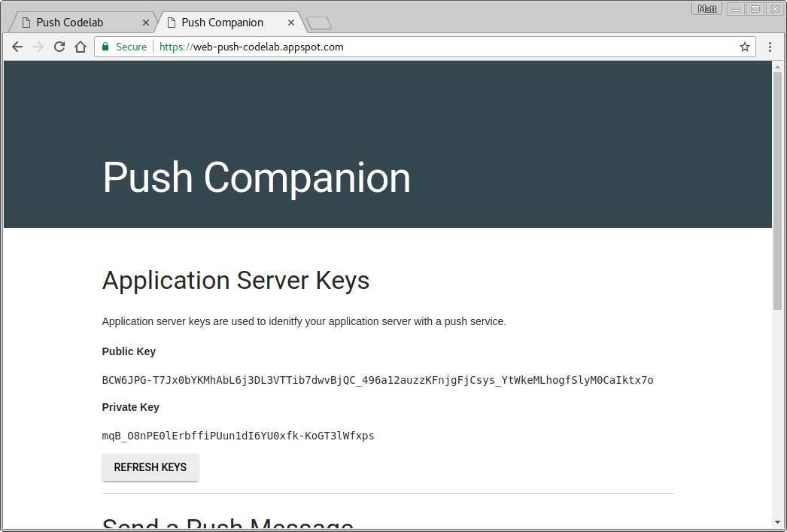Click the forward navigation arrow icon

(38, 47)
